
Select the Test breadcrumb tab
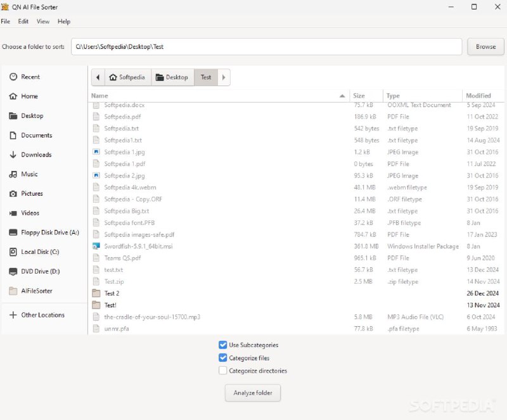click(206, 77)
